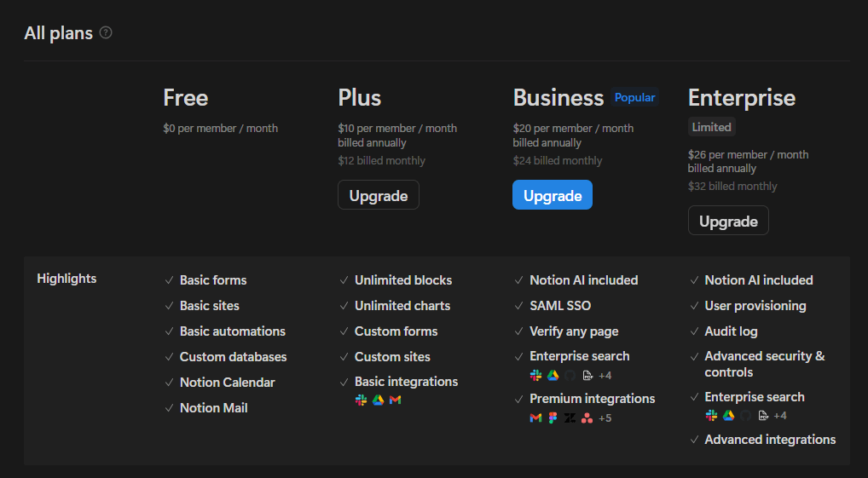Click the help icon beside All plans
Screen dimensions: 868x478
(x=106, y=32)
